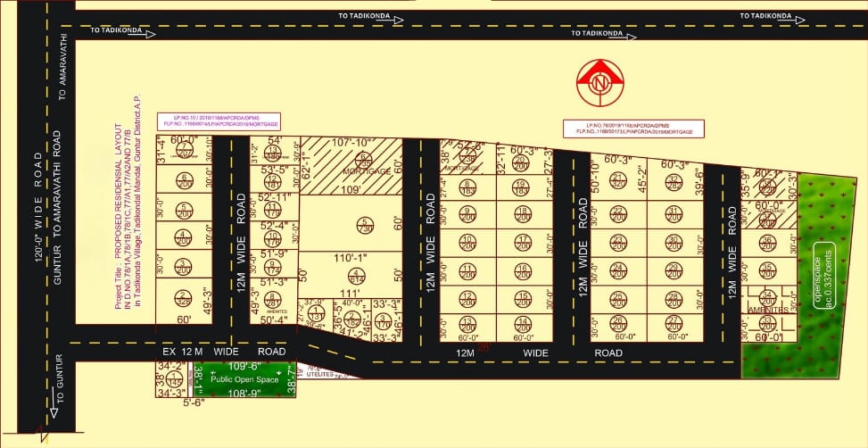Select the plot 5 marker with area 730
The height and width of the screenshot is (448, 868).
coord(362,227)
